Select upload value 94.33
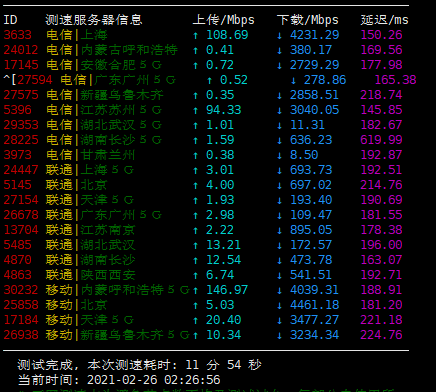 223,110
